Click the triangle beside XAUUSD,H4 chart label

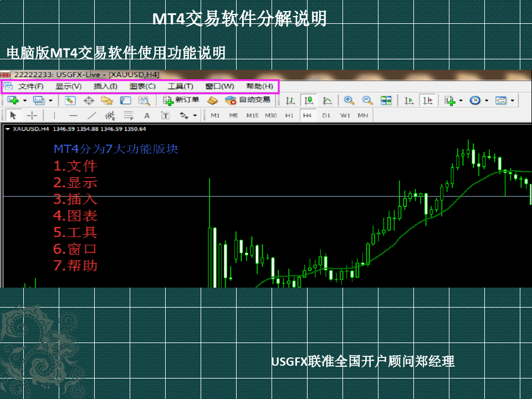pos(8,129)
